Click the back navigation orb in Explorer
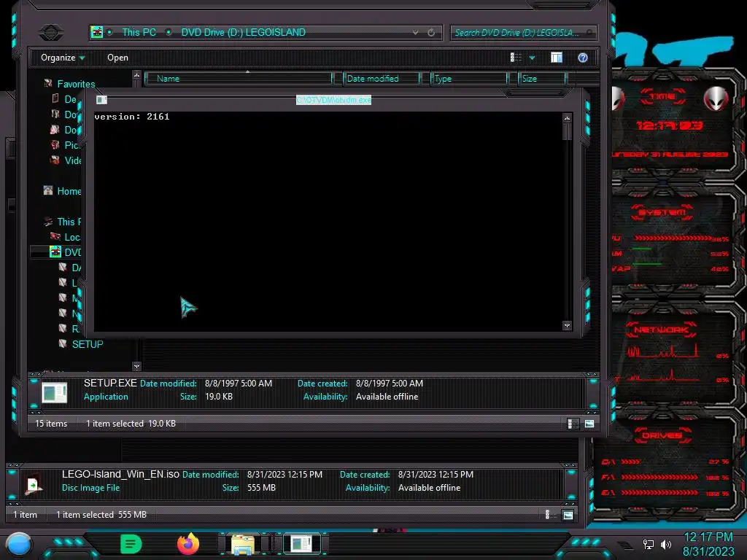 click(50, 32)
